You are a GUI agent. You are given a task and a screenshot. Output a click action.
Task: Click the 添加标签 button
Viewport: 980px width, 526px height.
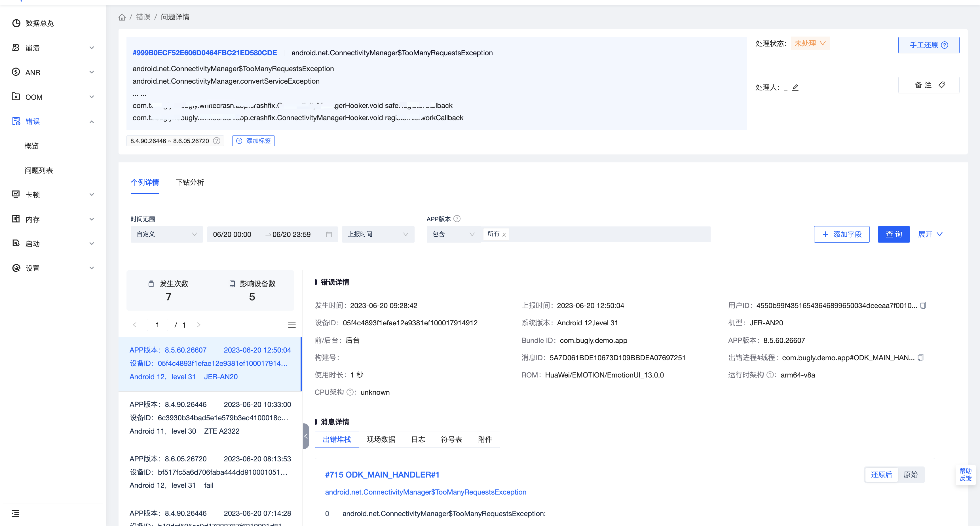coord(254,141)
